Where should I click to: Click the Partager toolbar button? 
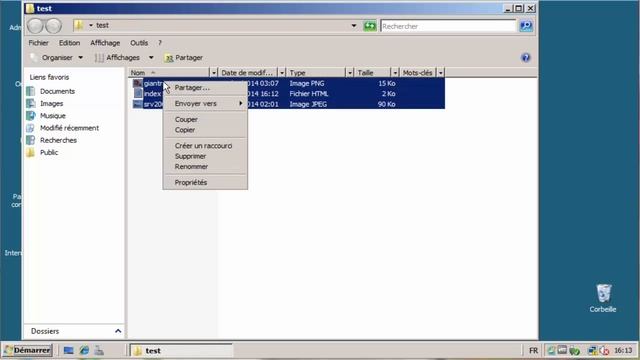click(184, 58)
